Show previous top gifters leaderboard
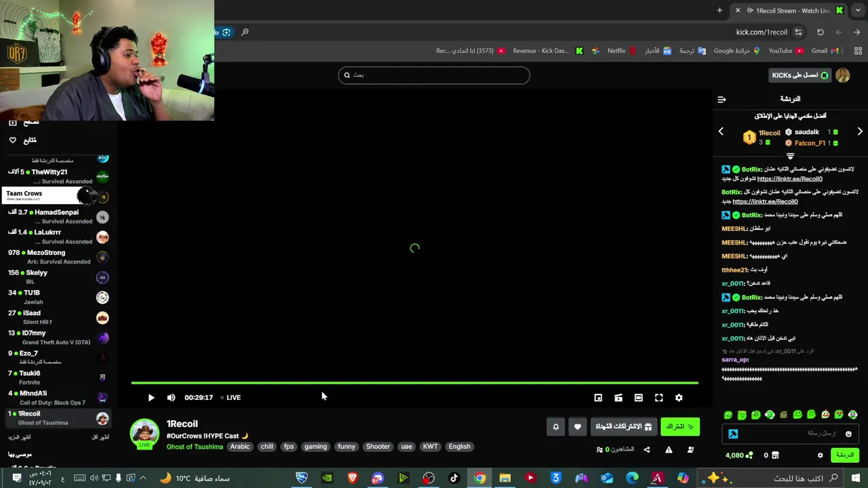Screen dimensions: 868x488 721,131
